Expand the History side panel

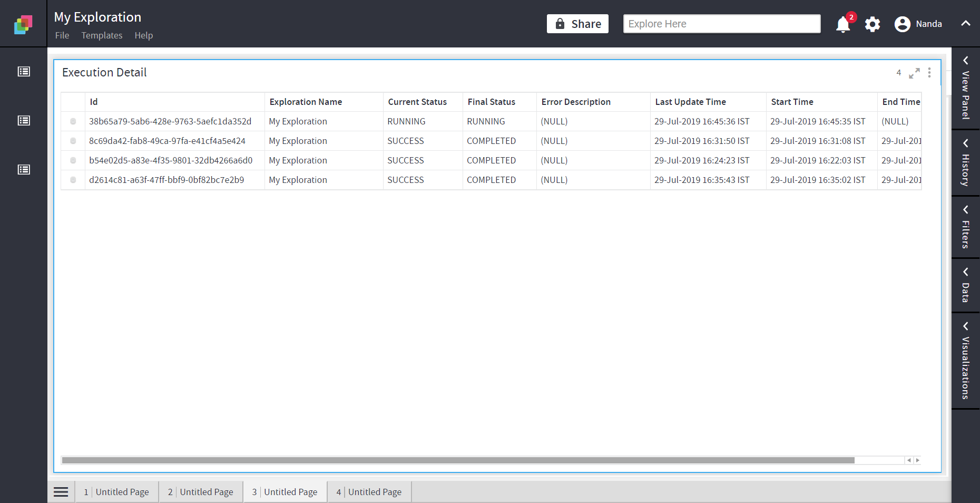click(965, 163)
